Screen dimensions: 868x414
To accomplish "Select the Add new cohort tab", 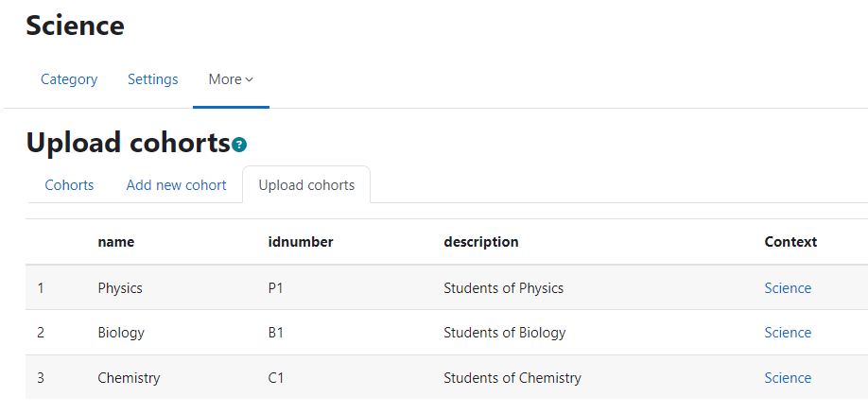I will click(x=176, y=185).
